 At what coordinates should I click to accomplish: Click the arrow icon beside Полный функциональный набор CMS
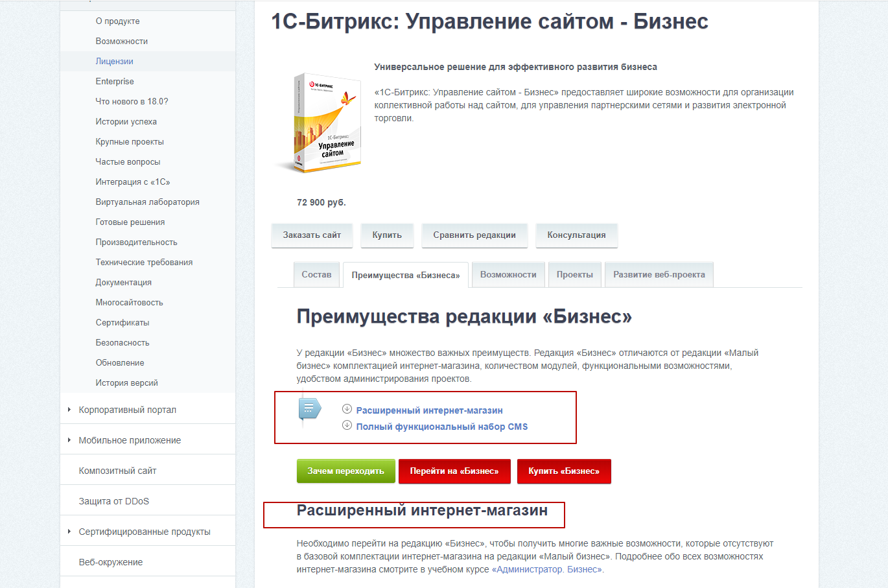tap(347, 425)
